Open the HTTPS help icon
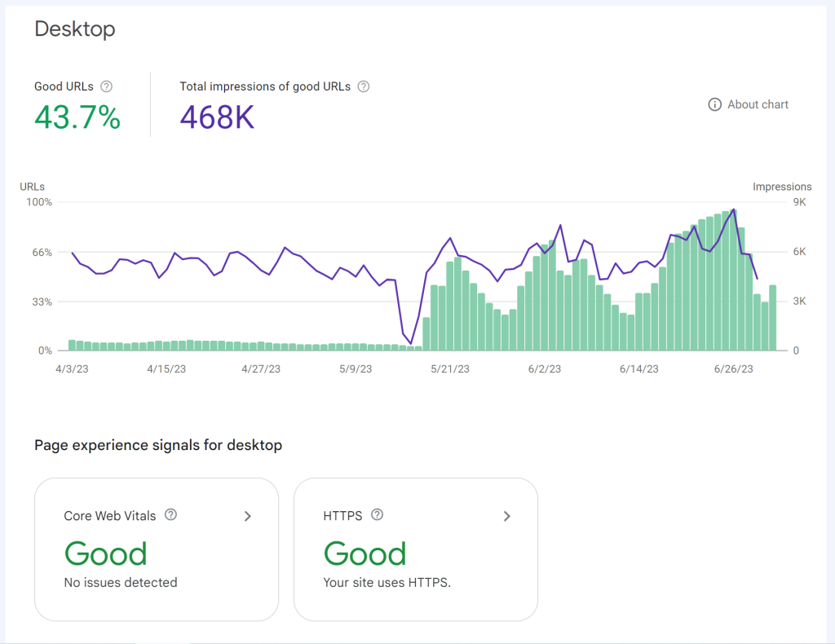 click(x=378, y=514)
